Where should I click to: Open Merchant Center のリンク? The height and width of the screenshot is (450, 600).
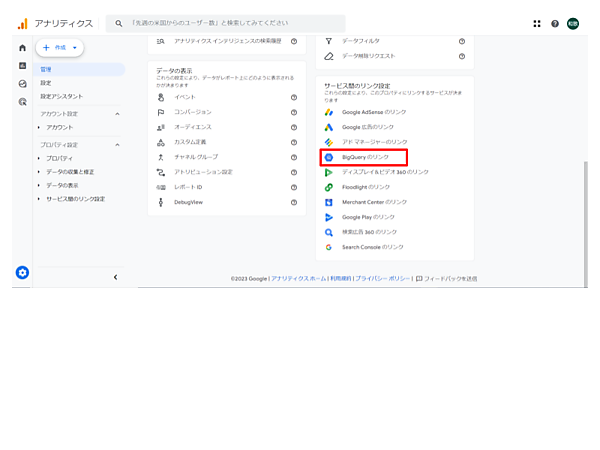[374, 202]
